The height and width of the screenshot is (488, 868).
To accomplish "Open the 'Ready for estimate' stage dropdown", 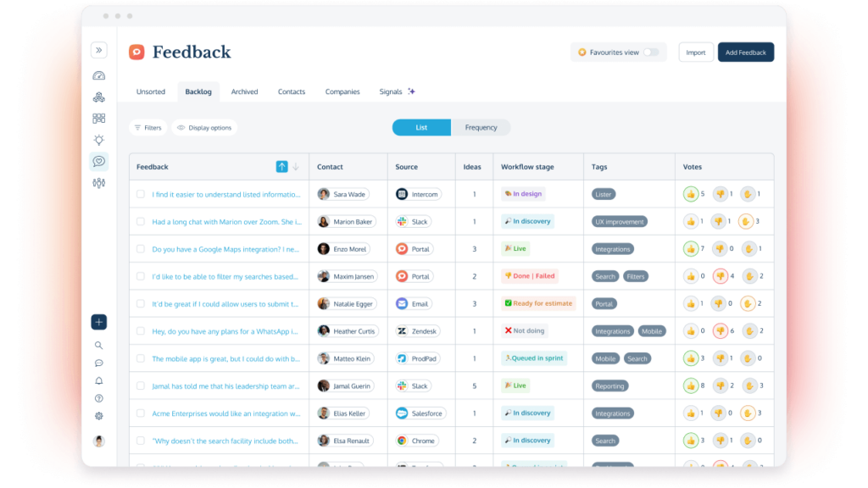I will [538, 303].
